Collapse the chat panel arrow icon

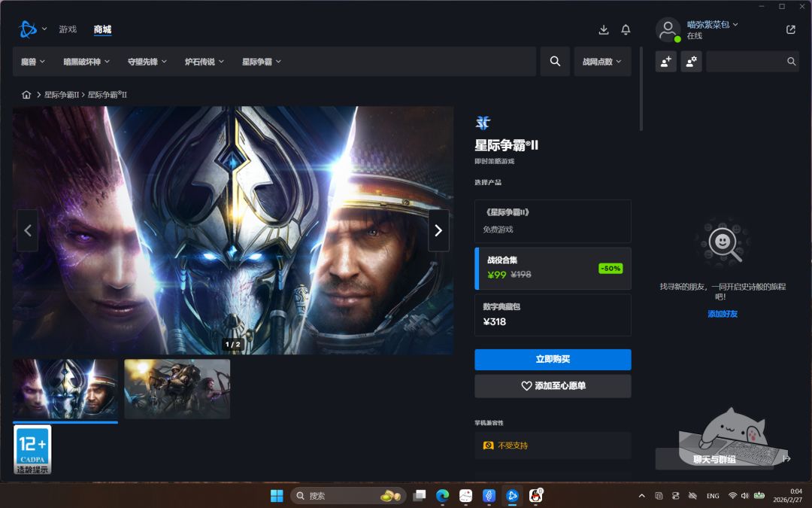(x=786, y=459)
